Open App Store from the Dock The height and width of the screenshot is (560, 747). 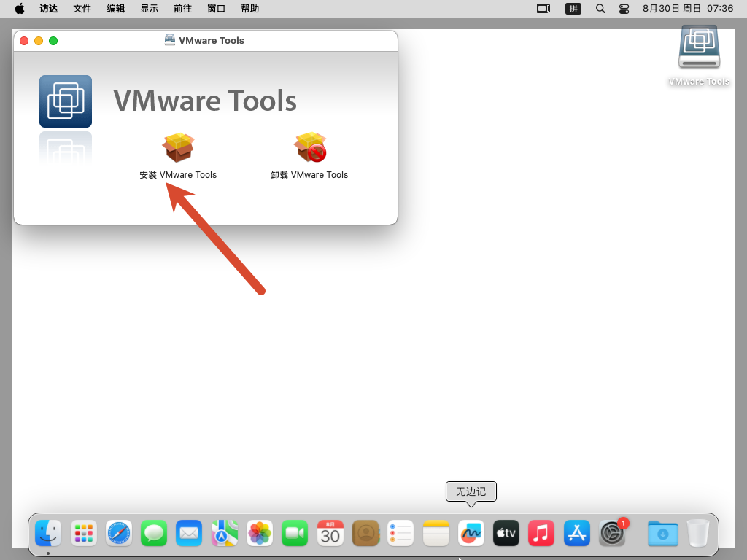[x=577, y=533]
